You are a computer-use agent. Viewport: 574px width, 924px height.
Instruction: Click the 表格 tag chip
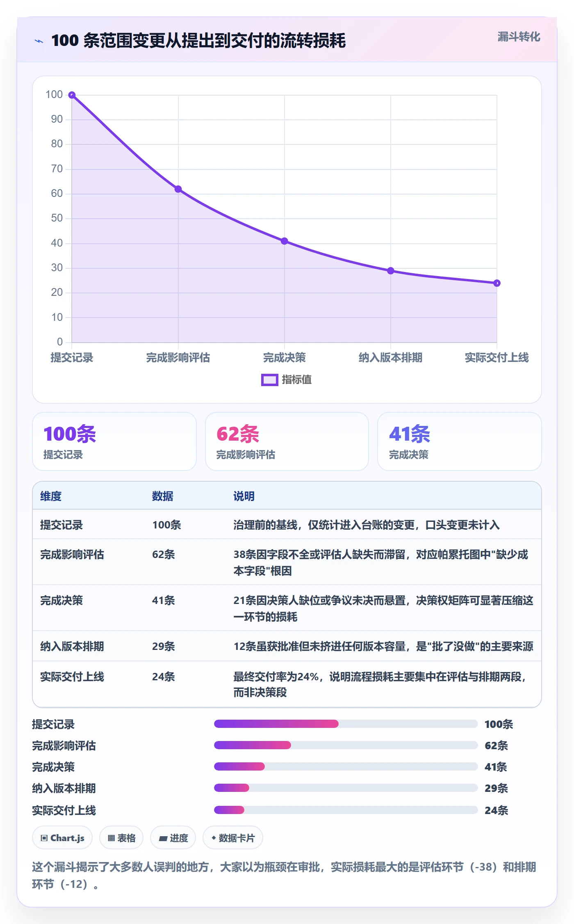coord(121,838)
